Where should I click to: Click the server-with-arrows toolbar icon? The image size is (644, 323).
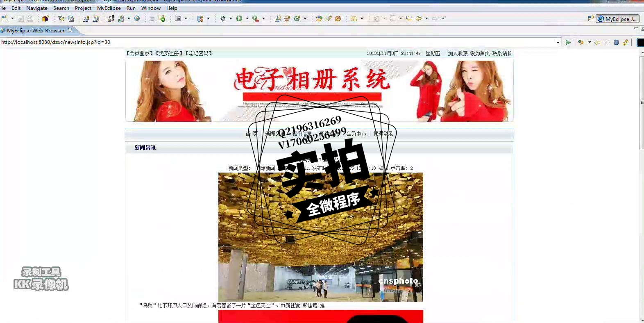click(111, 18)
